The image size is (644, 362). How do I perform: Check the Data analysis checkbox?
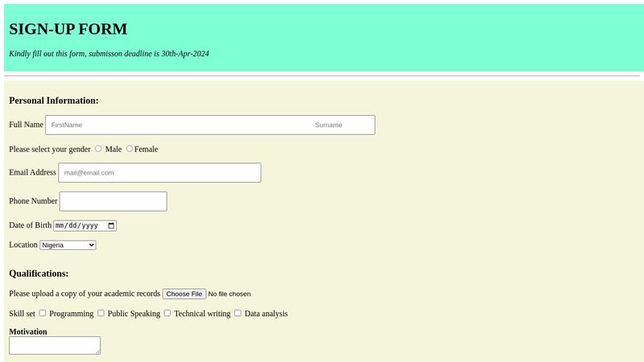coord(237,313)
